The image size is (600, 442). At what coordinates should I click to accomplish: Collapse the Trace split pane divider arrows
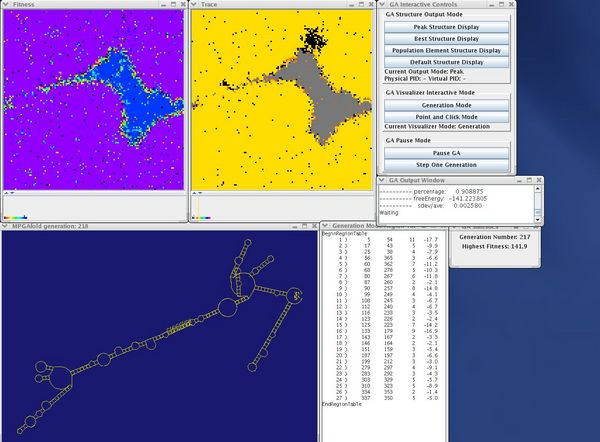(x=198, y=191)
